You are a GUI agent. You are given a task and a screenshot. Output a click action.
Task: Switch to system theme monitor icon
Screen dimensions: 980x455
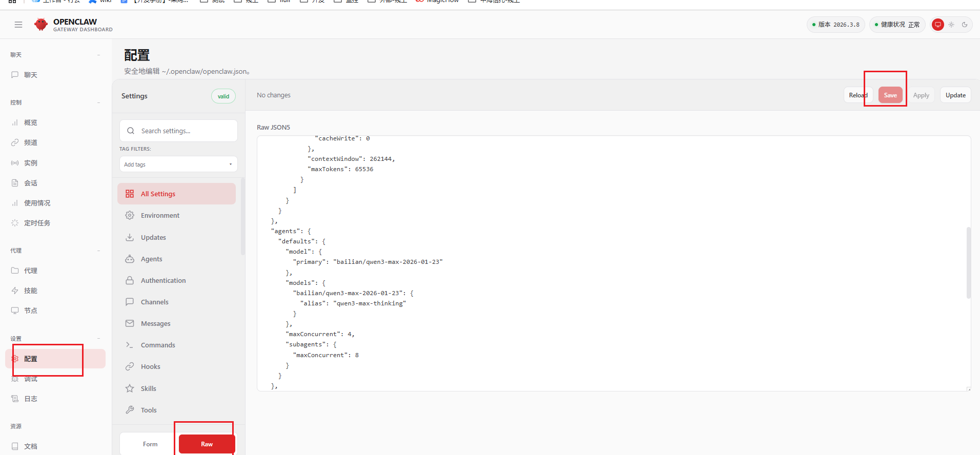pos(938,25)
